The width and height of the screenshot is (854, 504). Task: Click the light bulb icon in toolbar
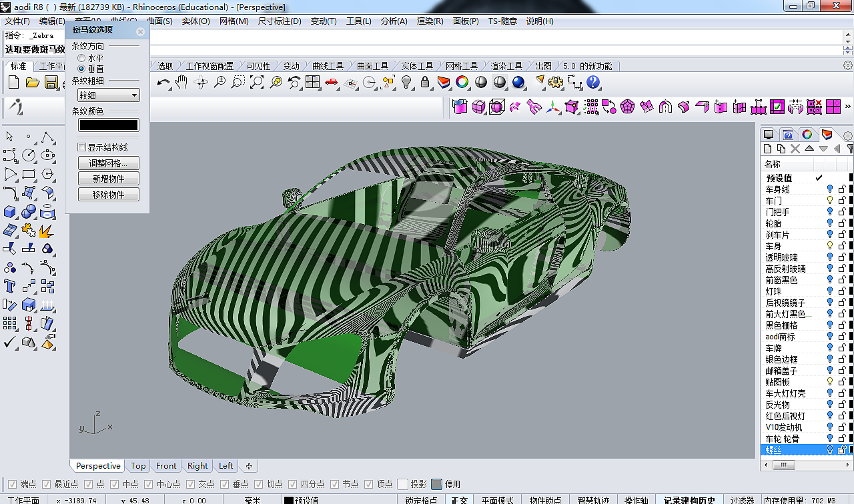406,82
